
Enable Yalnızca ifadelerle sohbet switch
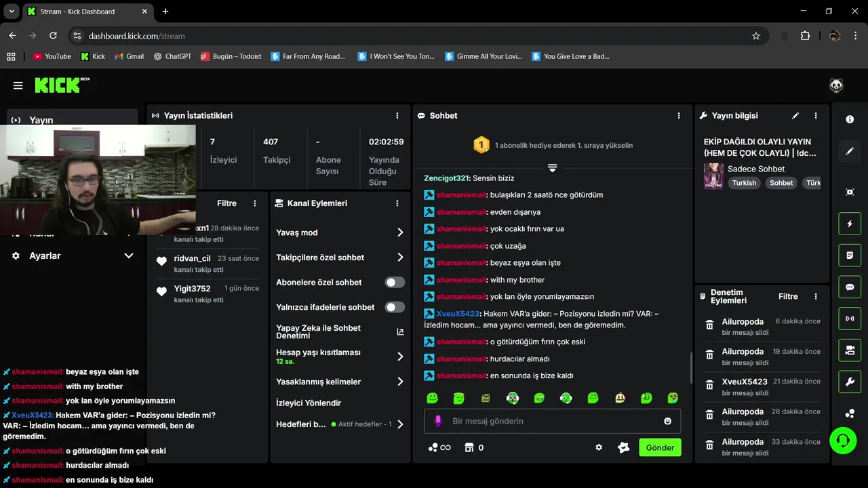coord(395,307)
